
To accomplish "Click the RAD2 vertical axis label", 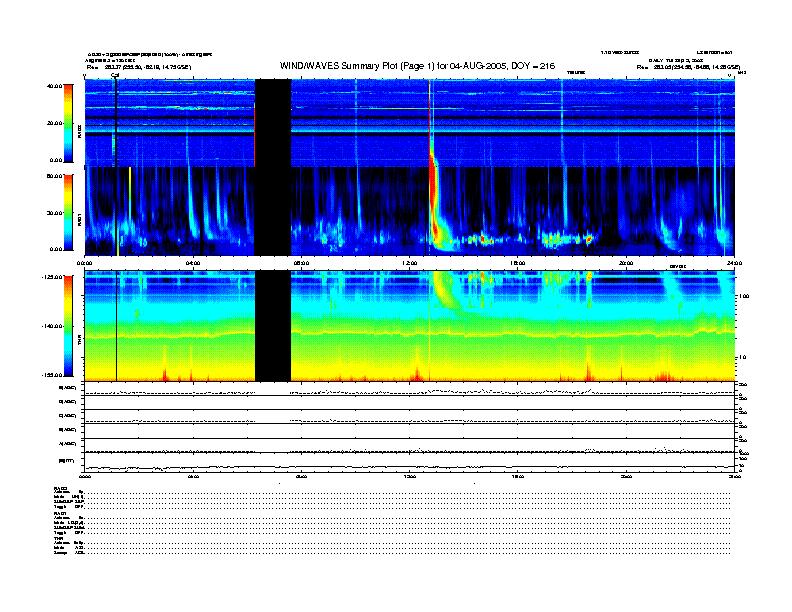I will (80, 131).
